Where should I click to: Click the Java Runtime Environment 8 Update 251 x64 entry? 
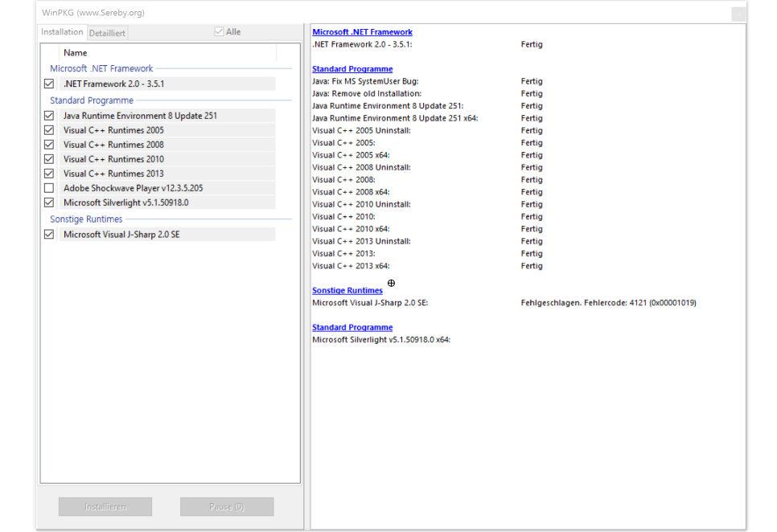[395, 118]
